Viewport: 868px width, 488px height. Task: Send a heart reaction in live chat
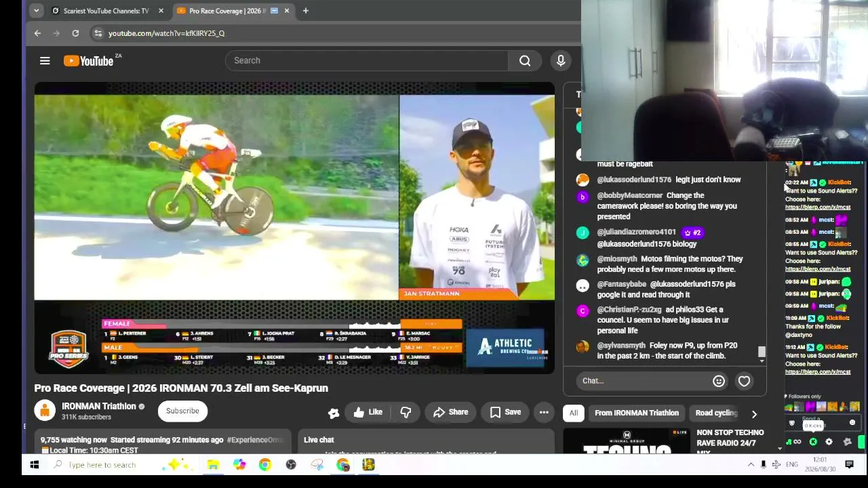pyautogui.click(x=744, y=381)
